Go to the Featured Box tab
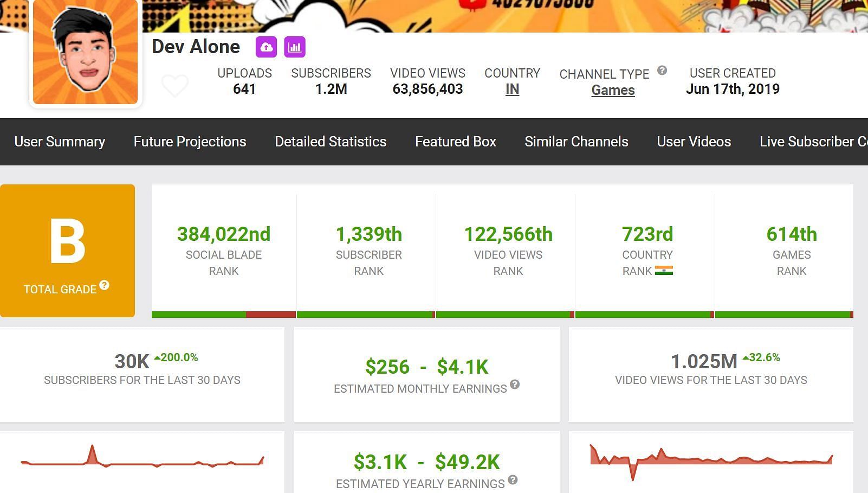This screenshot has height=493, width=868. pyautogui.click(x=456, y=142)
